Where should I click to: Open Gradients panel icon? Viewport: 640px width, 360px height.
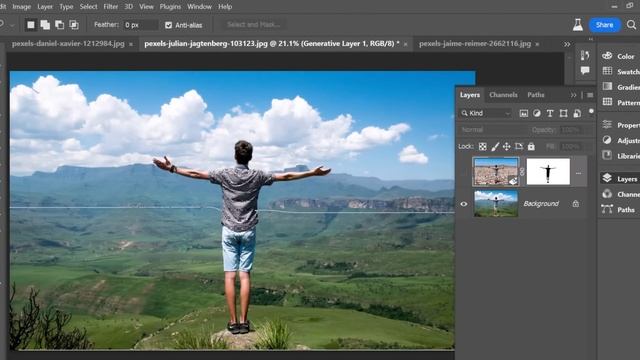tap(607, 87)
